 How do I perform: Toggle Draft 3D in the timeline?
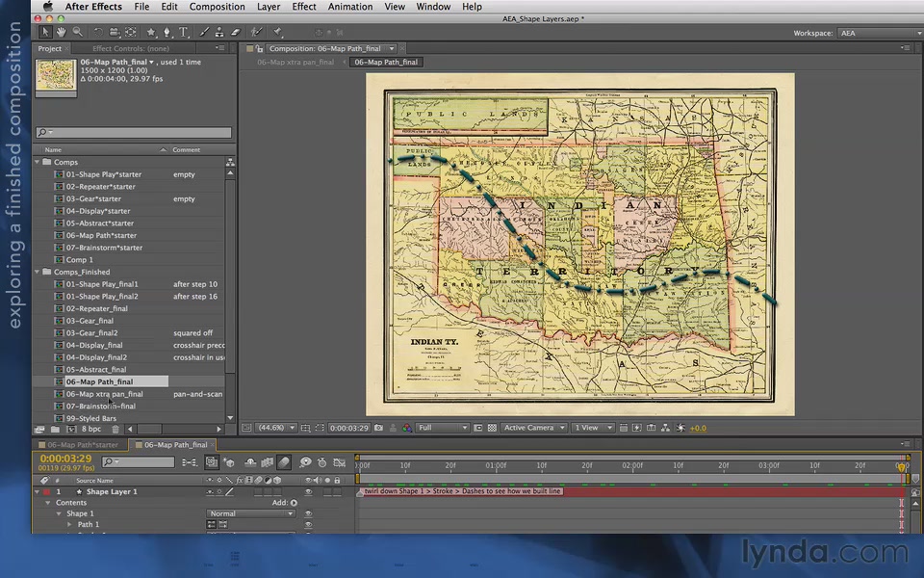click(229, 462)
